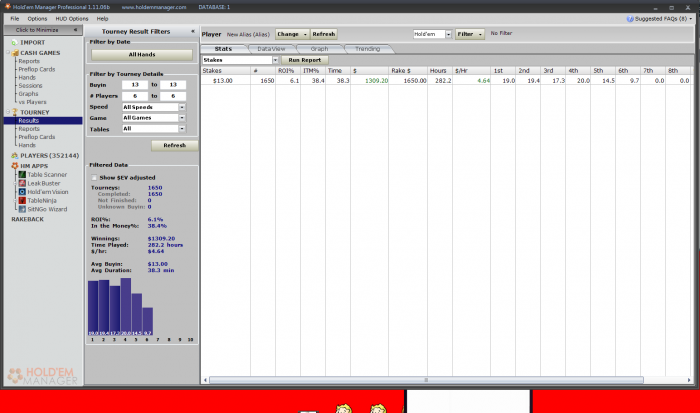Select Sessions under Cash Games

pyautogui.click(x=30, y=86)
